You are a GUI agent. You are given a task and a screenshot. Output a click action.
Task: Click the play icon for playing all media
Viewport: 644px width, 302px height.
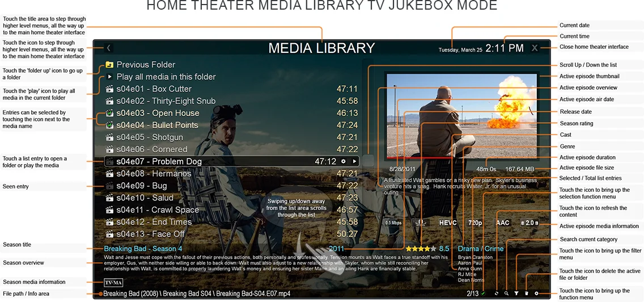click(109, 77)
